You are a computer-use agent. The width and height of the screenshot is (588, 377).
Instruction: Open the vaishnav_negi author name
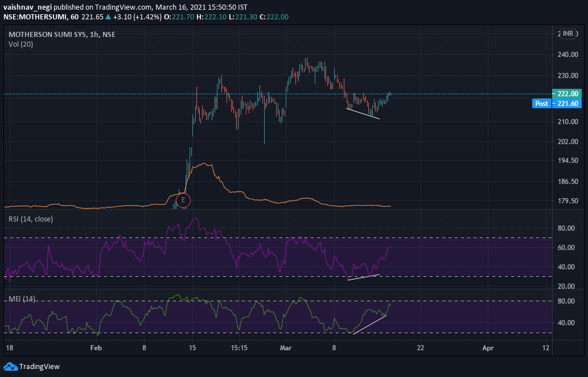tap(28, 7)
